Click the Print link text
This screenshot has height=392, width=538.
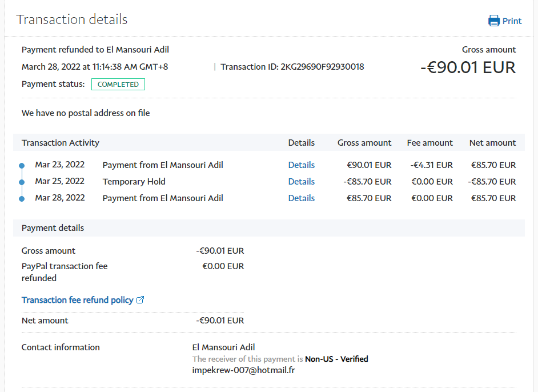512,21
